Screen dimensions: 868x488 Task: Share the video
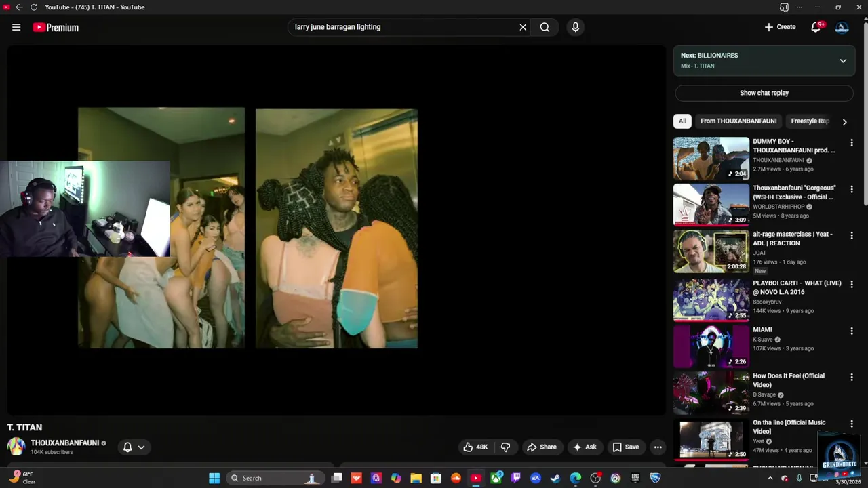(x=542, y=447)
